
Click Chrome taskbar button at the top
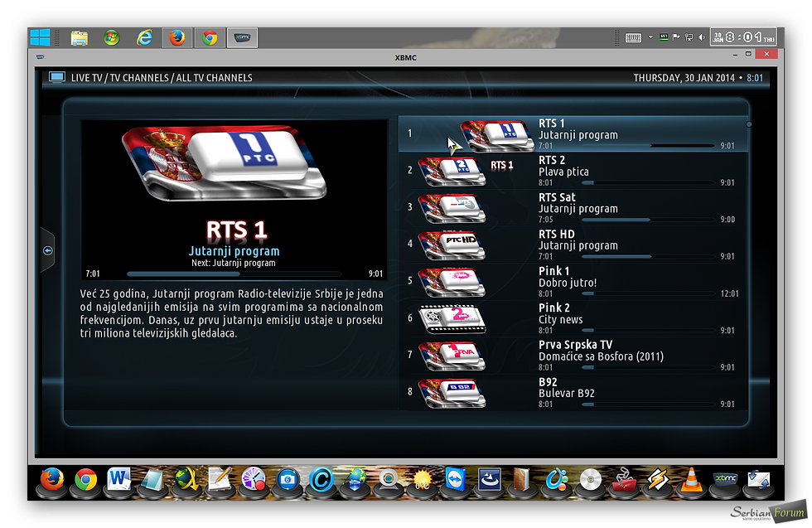click(210, 38)
